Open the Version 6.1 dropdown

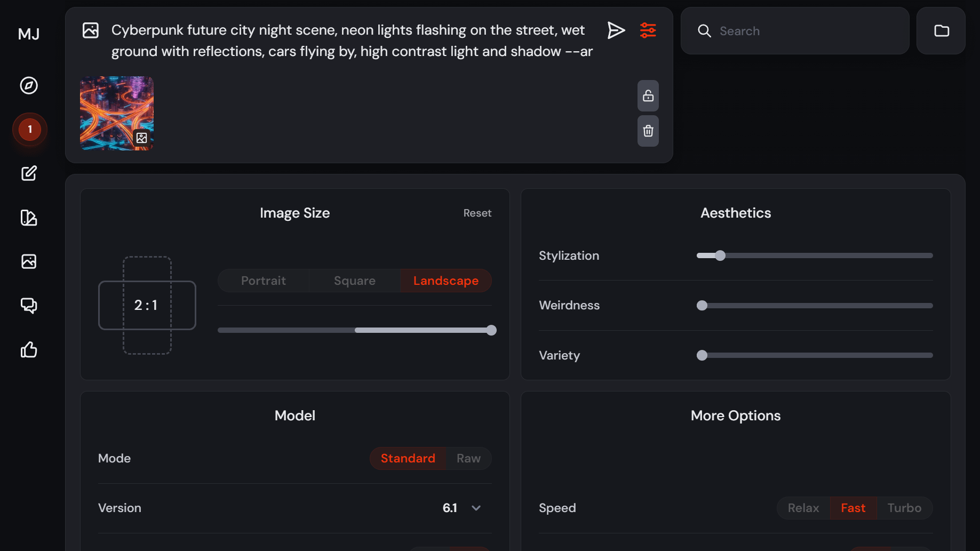pyautogui.click(x=462, y=508)
